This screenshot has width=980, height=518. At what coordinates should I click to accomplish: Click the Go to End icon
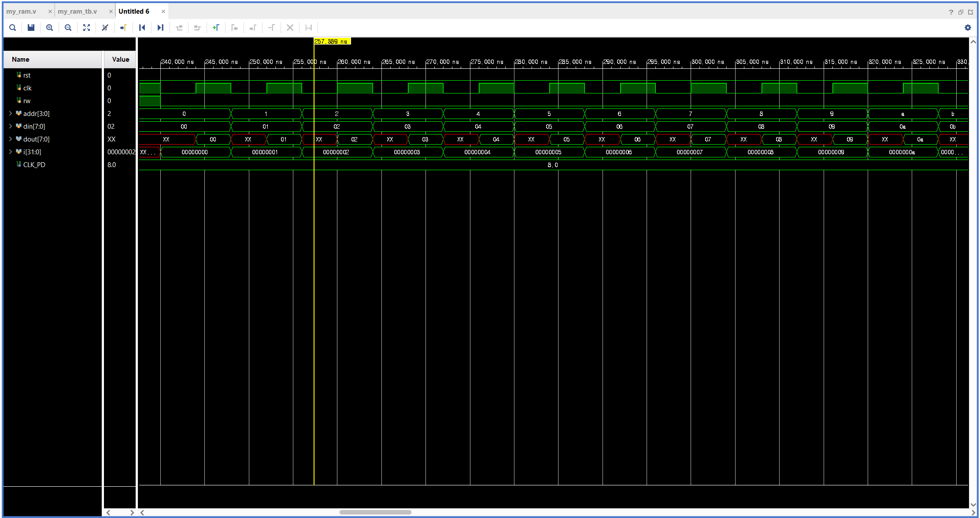[x=160, y=27]
